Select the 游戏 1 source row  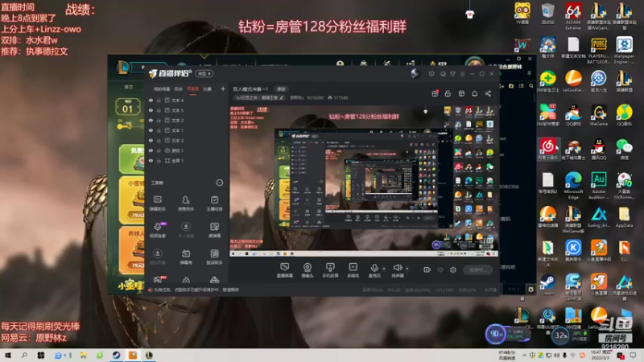[x=187, y=150]
